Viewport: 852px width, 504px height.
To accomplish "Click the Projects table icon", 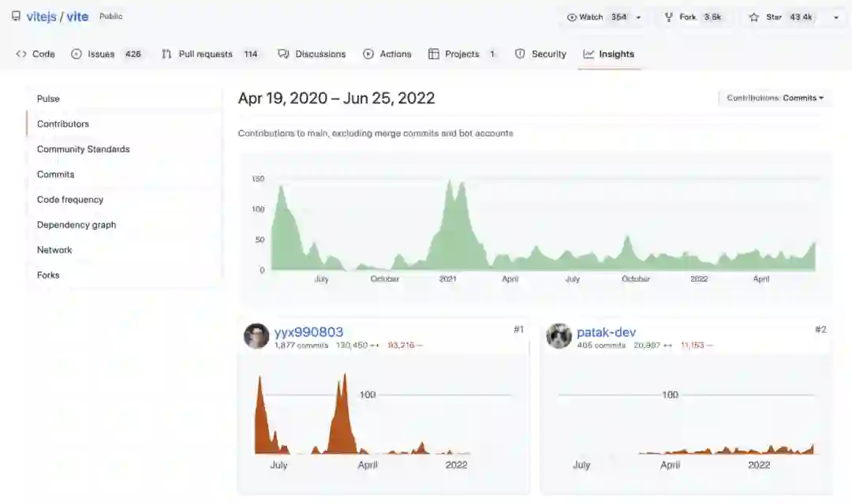I will click(x=434, y=54).
